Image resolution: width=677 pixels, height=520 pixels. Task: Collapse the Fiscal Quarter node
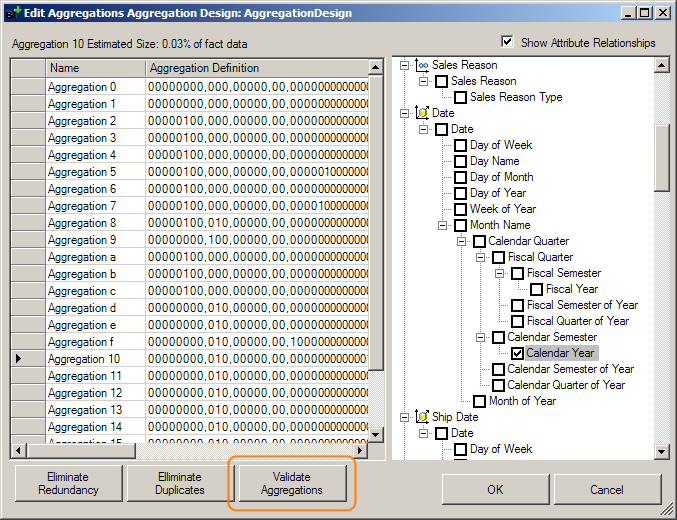pyautogui.click(x=481, y=257)
